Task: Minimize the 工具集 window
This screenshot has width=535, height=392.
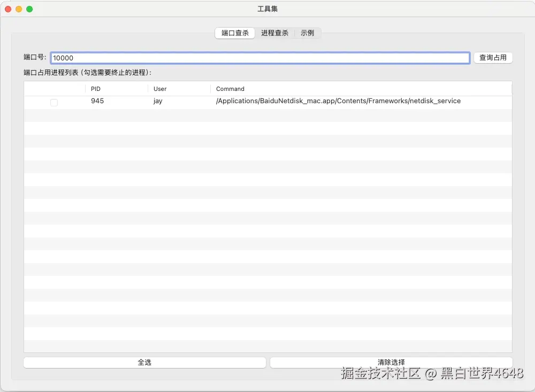Action: click(x=19, y=9)
